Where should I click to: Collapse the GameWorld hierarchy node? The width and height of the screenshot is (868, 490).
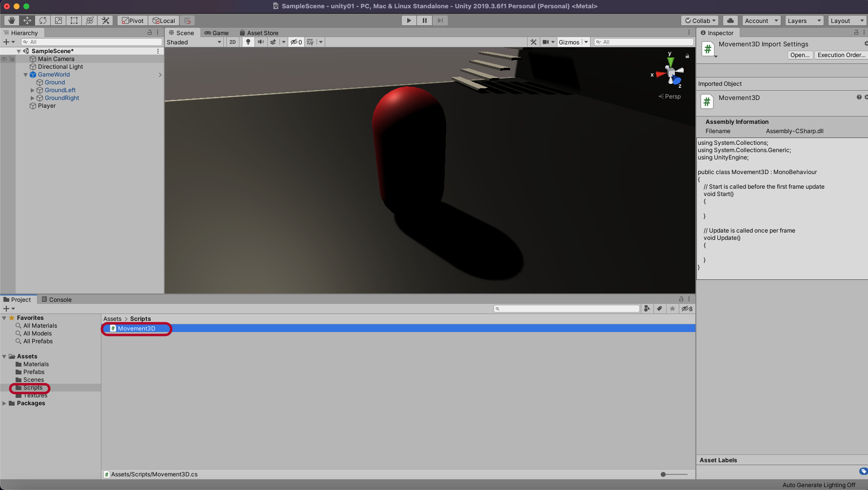tap(25, 75)
